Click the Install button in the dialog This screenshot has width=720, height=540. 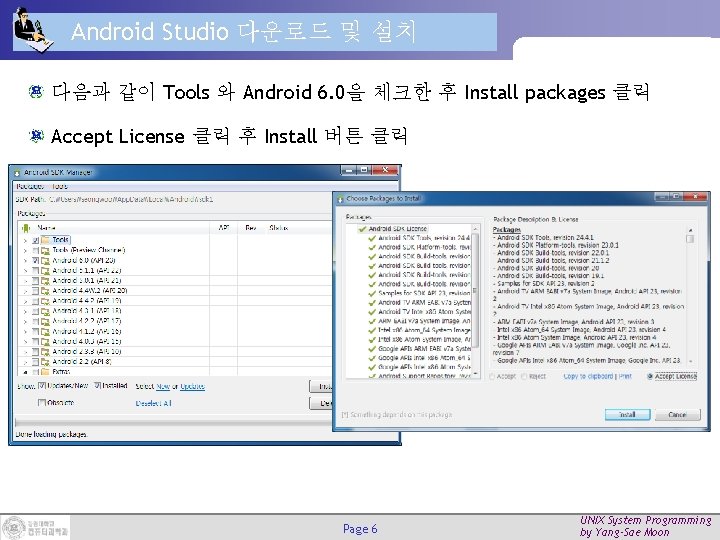(627, 415)
